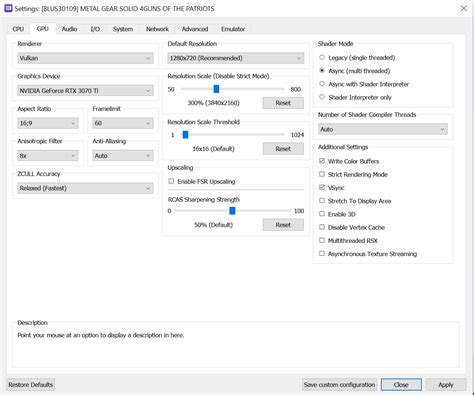Expand Number of Shader Compiler Threads dropdown
474x395 pixels.
[383, 129]
